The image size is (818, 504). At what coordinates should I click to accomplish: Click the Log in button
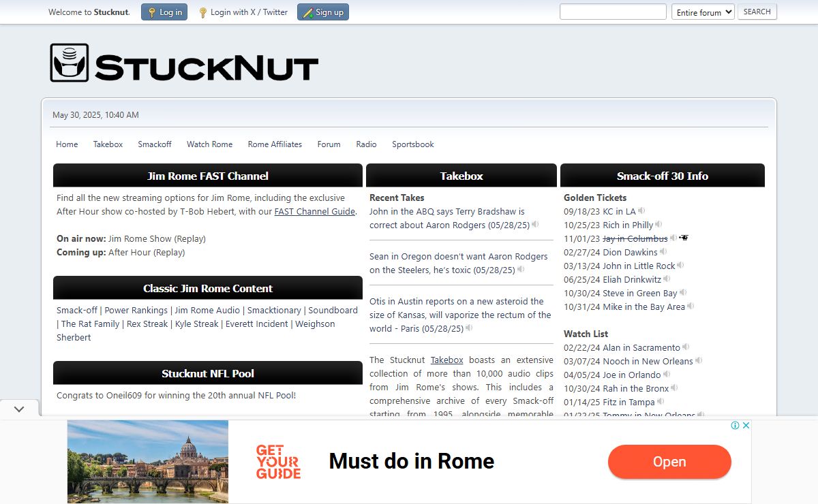coord(164,12)
